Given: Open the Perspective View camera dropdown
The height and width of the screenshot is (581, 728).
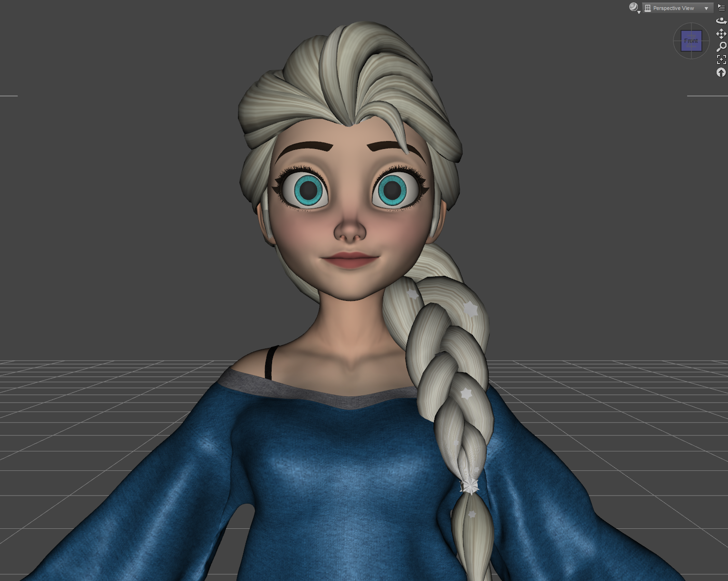Looking at the screenshot, I should pyautogui.click(x=678, y=8).
